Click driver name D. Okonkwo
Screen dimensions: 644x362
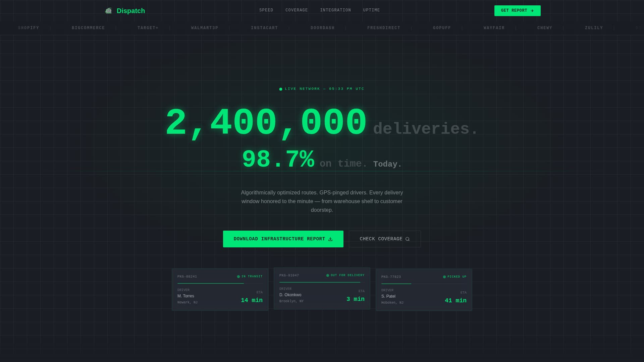(290, 295)
